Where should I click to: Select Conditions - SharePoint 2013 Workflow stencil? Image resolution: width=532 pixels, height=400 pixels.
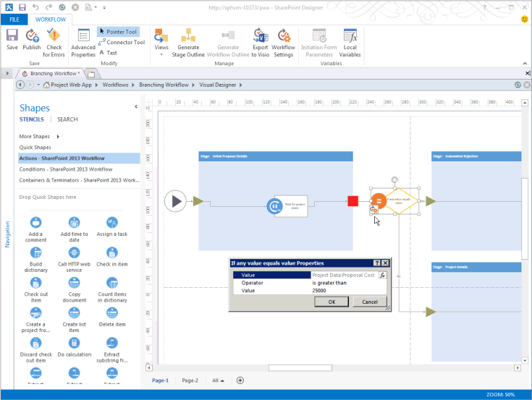pos(65,169)
